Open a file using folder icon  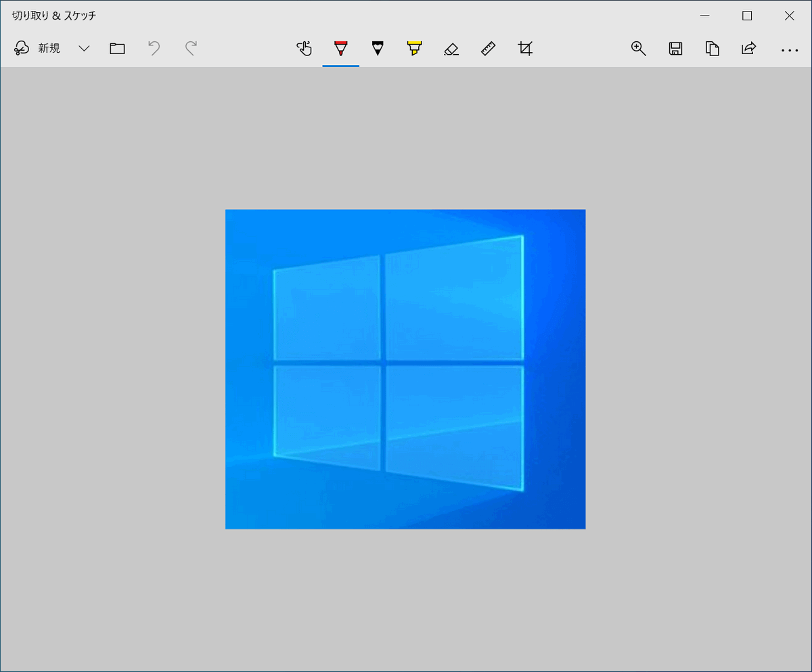click(117, 48)
